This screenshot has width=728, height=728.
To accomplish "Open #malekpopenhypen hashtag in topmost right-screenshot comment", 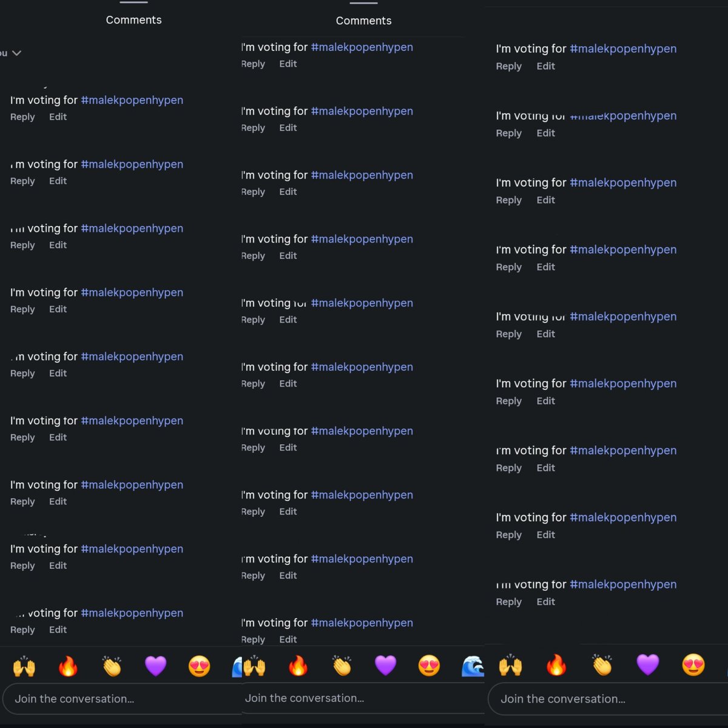I will click(x=623, y=49).
